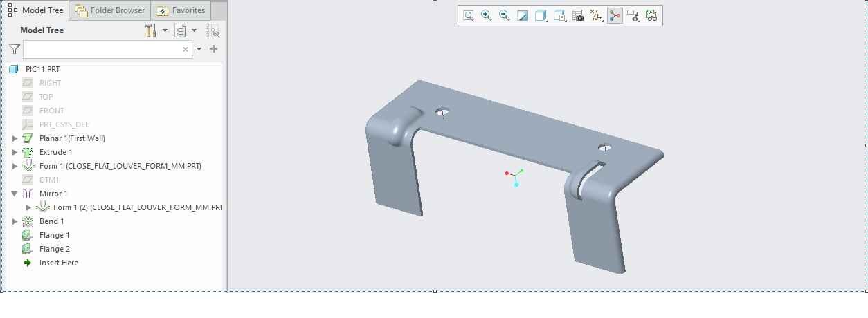Viewport: 868px width, 318px height.
Task: Switch to the Folder Browser tab
Action: (x=111, y=10)
